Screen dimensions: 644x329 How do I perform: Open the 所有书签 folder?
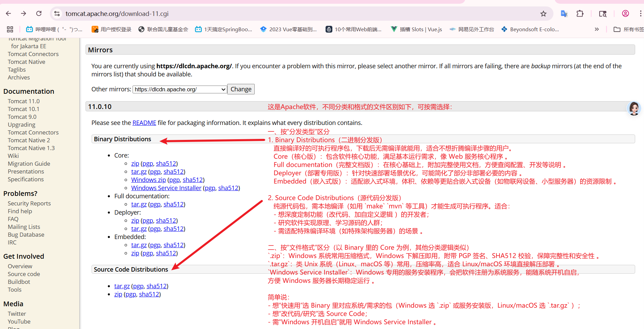pyautogui.click(x=629, y=29)
